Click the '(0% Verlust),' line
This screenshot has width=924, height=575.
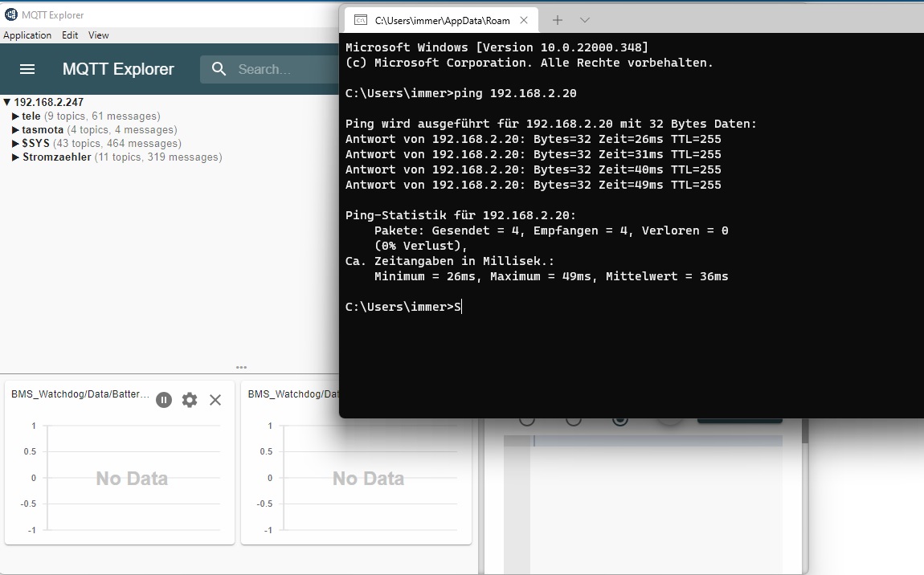[421, 246]
